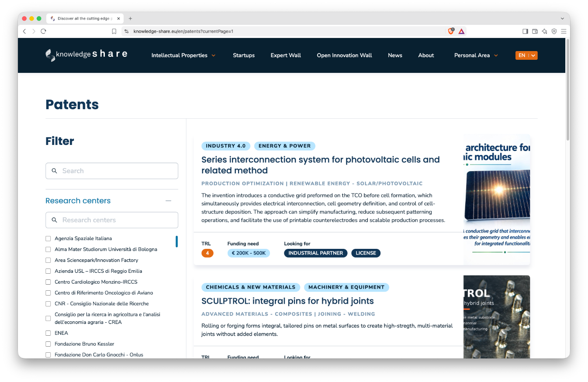This screenshot has width=588, height=382.
Task: Click the Knowledge Share logo
Action: pyautogui.click(x=86, y=55)
